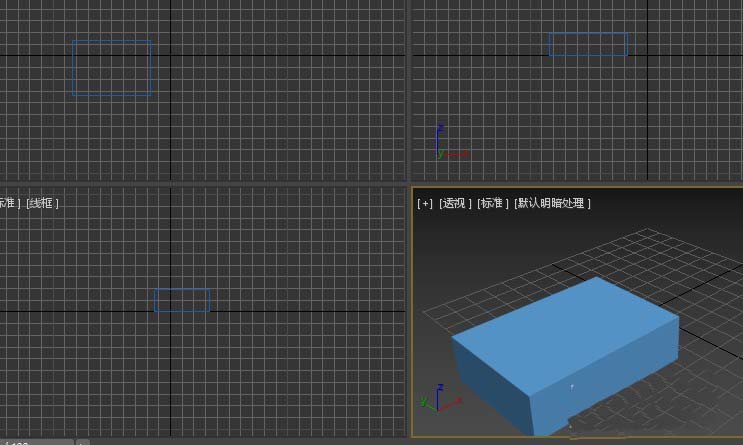This screenshot has width=743, height=445.
Task: Open the [+] general viewport menu
Action: (425, 203)
